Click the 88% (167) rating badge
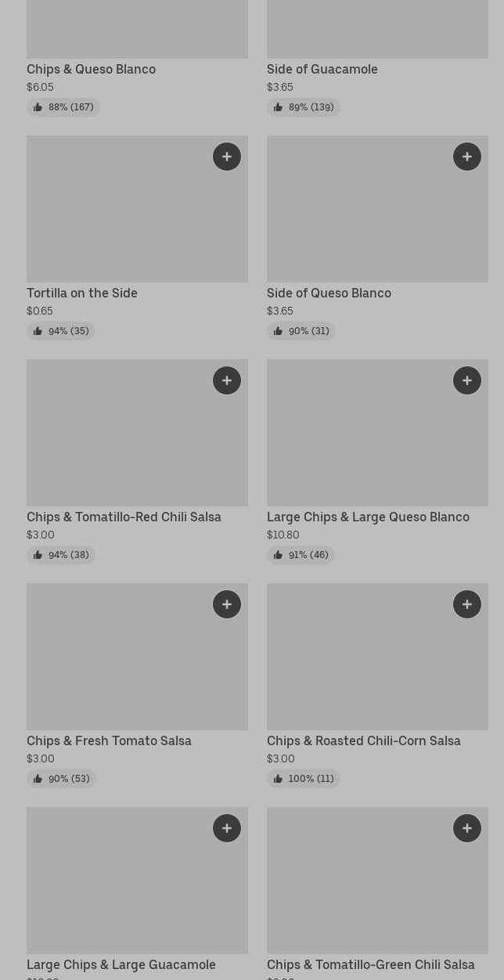 [63, 107]
